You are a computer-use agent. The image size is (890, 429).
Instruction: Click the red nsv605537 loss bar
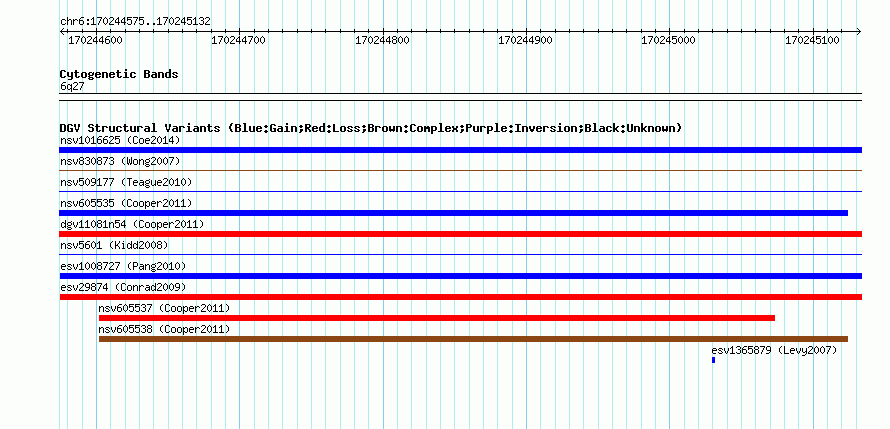point(437,318)
